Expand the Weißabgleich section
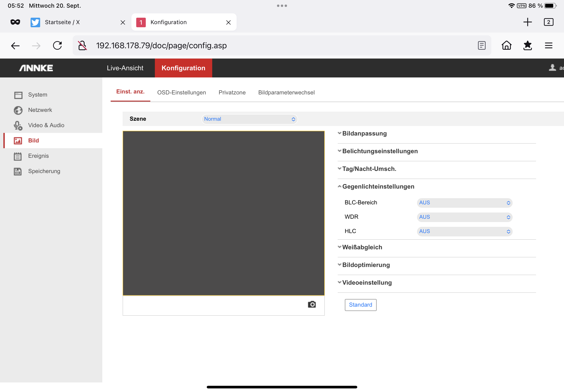The image size is (564, 392). 362,247
